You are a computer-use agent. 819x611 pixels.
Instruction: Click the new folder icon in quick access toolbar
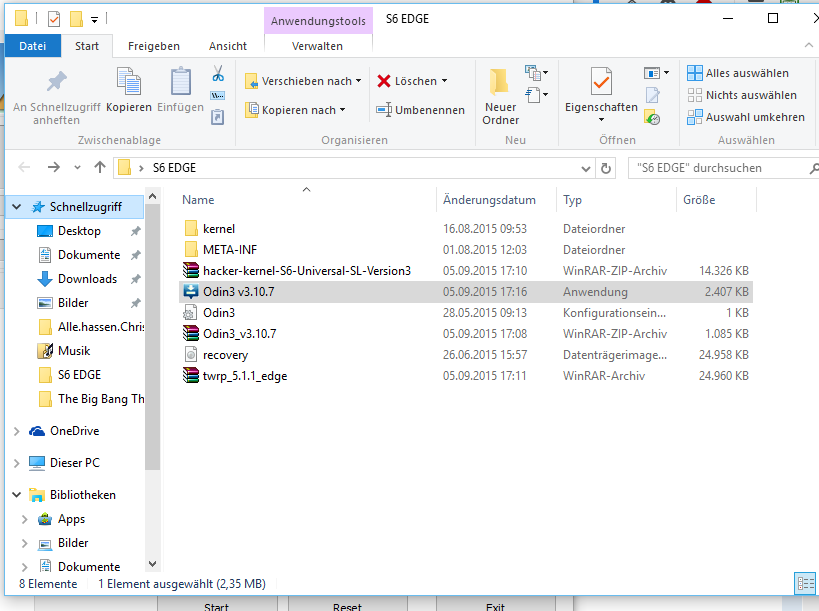tap(76, 19)
